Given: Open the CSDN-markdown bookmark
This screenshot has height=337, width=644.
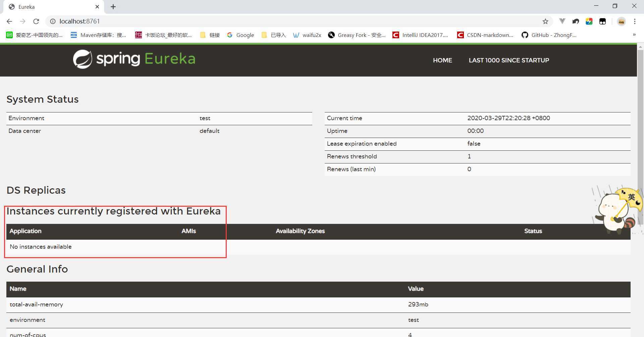Looking at the screenshot, I should (x=485, y=35).
